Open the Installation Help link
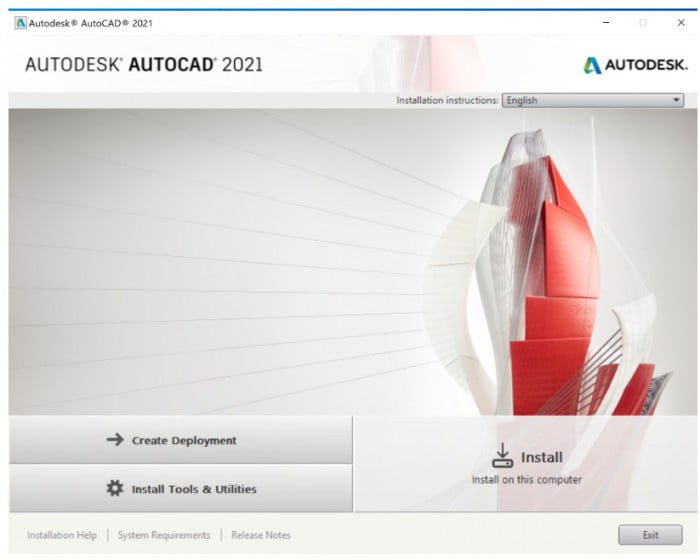This screenshot has height=560, width=700. (x=62, y=535)
